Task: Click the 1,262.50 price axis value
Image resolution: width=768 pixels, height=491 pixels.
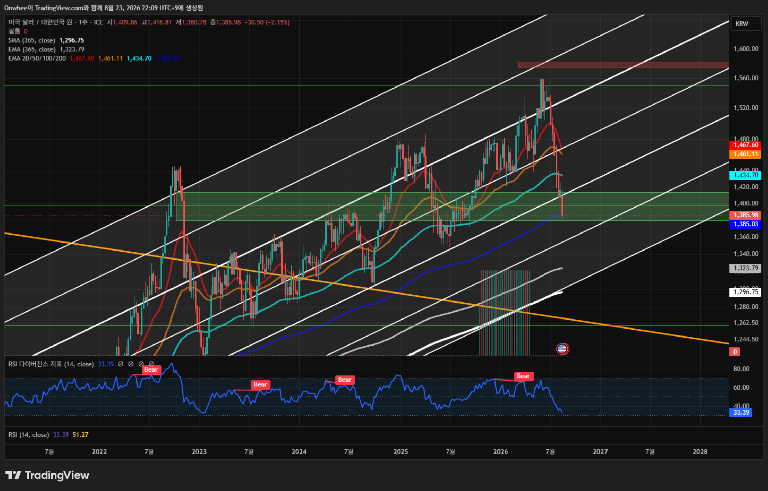Action: click(746, 323)
